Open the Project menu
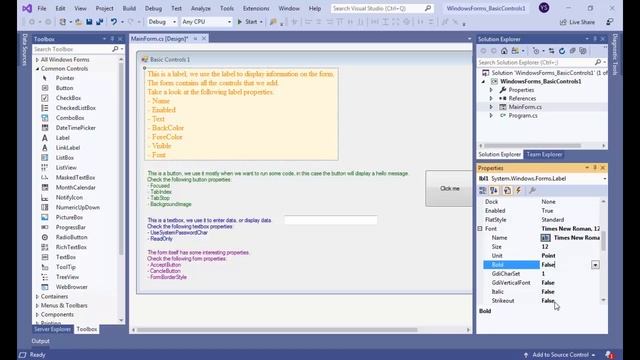The width and height of the screenshot is (640, 360). (104, 8)
